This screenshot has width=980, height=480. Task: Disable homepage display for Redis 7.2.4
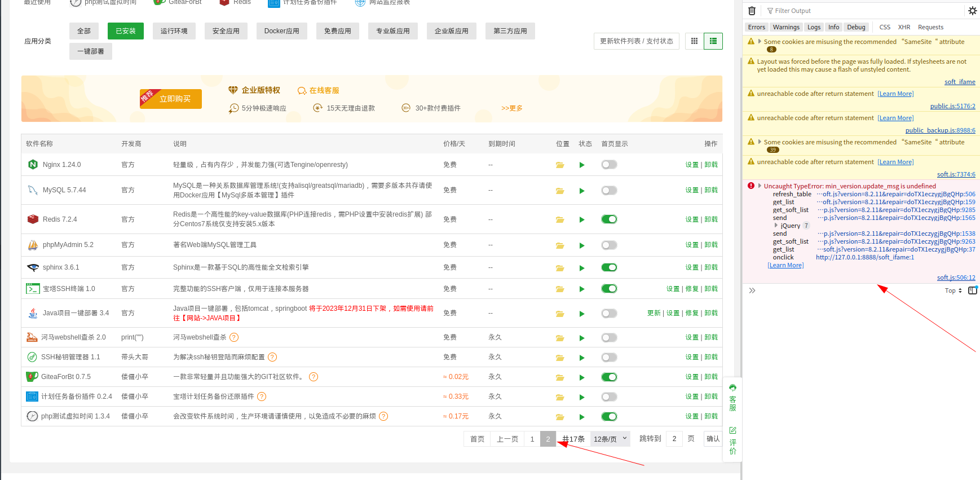tap(609, 219)
